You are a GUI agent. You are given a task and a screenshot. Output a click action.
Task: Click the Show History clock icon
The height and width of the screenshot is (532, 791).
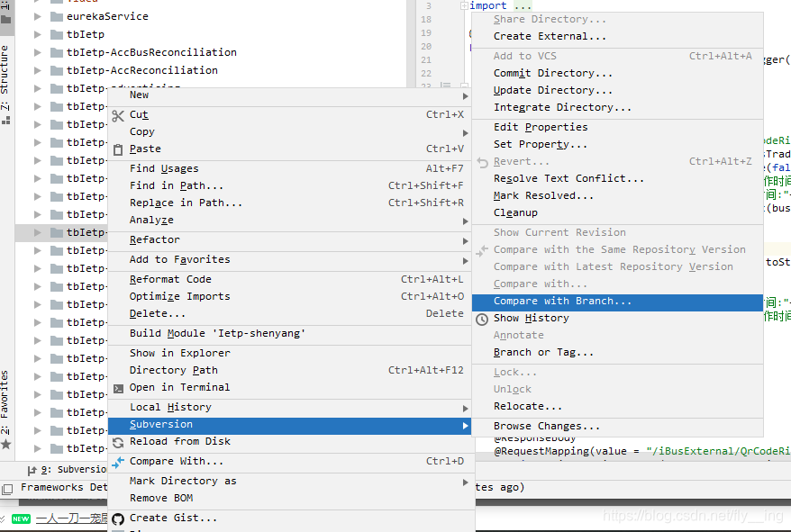point(482,320)
